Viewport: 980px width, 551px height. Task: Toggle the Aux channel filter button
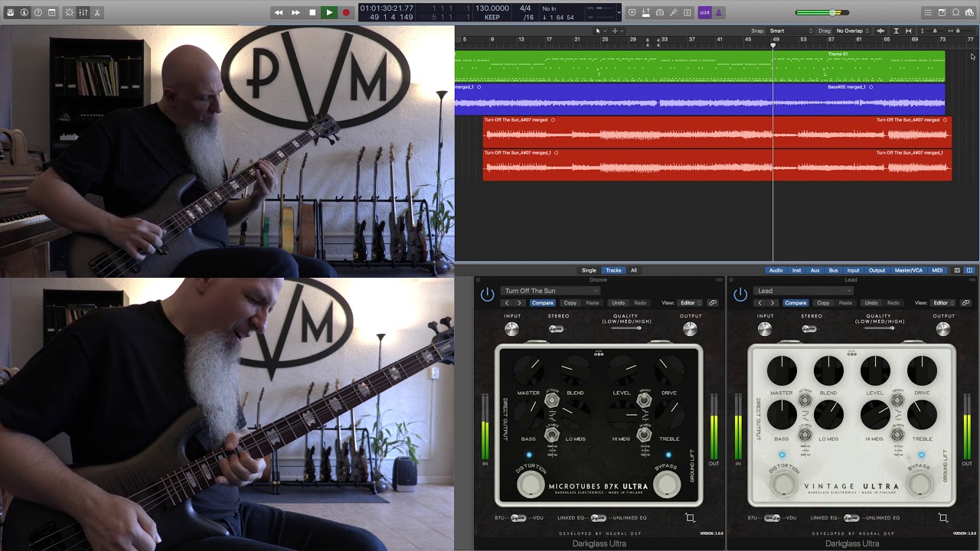[x=815, y=270]
